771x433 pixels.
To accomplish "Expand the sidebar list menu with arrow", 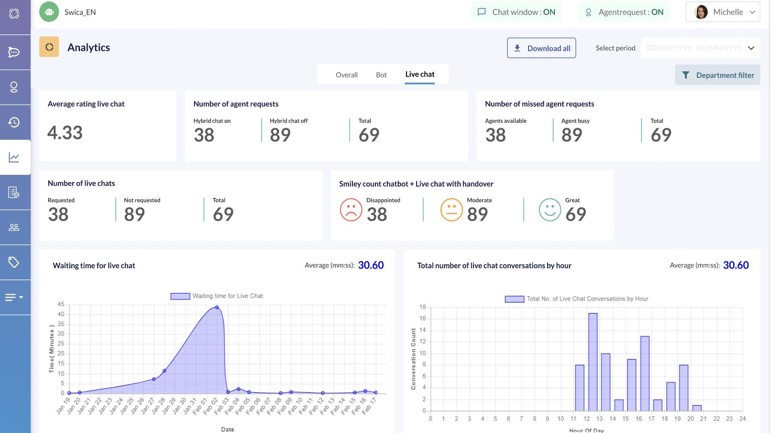I will click(14, 297).
